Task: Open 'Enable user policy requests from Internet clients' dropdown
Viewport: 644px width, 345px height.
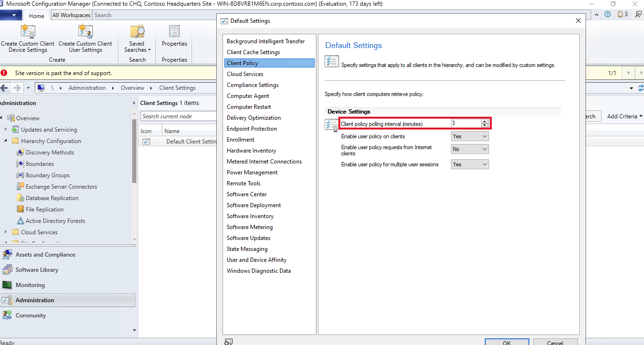Action: 470,149
